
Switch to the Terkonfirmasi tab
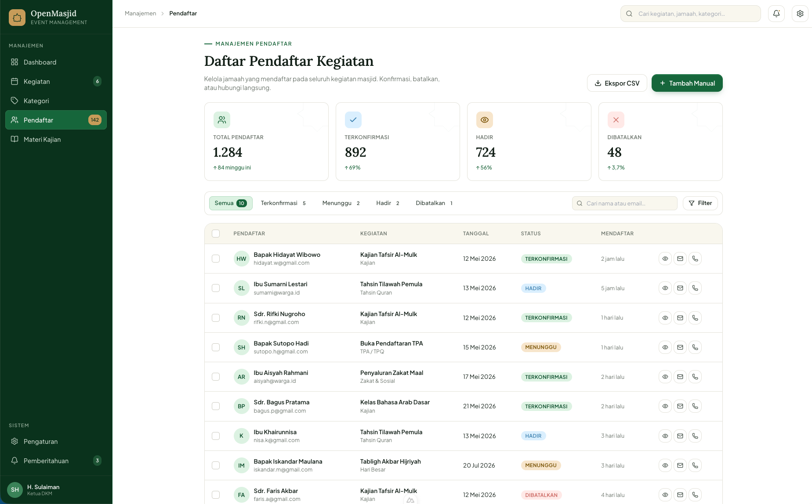tap(283, 203)
